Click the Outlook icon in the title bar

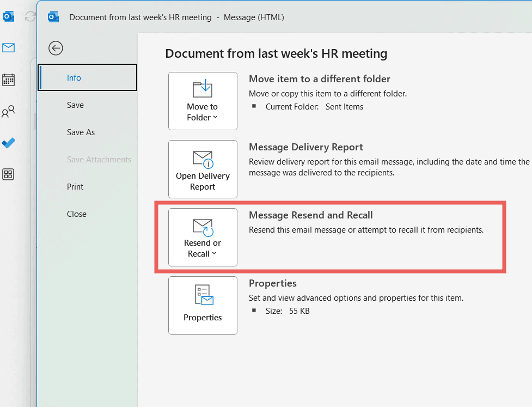[x=53, y=17]
